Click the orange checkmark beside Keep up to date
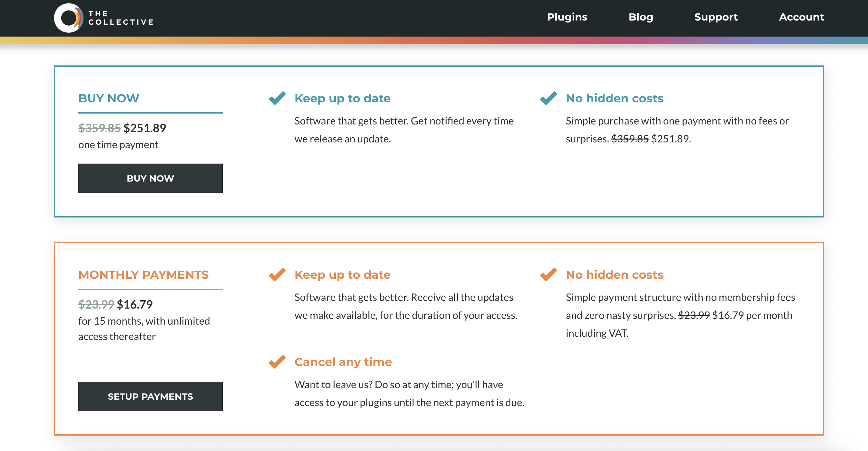The height and width of the screenshot is (451, 868). click(x=277, y=275)
